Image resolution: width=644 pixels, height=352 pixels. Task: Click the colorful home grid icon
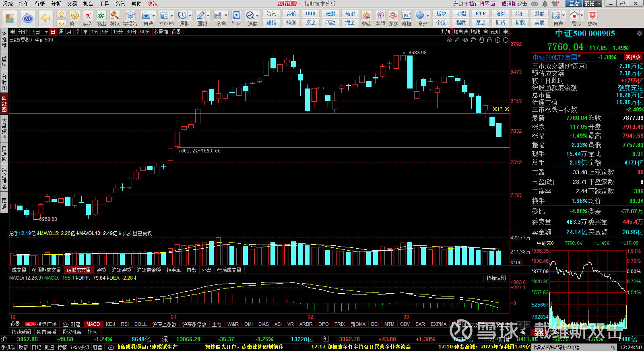(x=10, y=18)
